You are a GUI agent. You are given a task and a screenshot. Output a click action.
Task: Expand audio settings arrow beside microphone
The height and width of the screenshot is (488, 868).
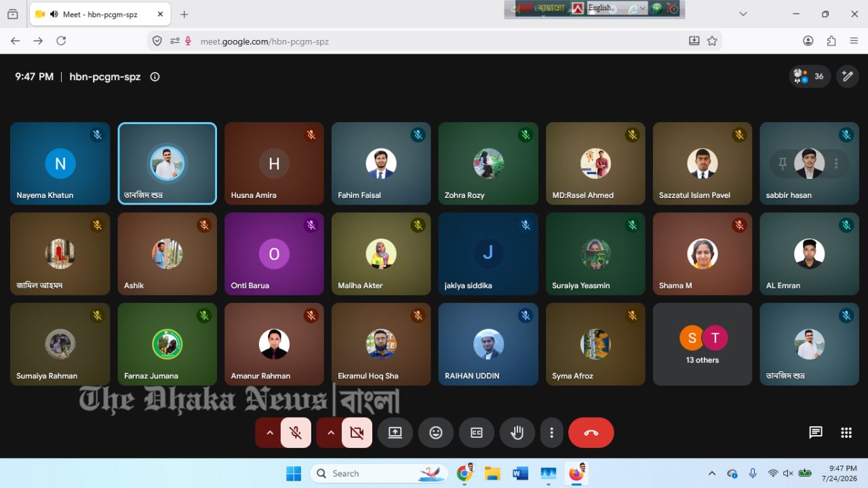click(x=269, y=432)
